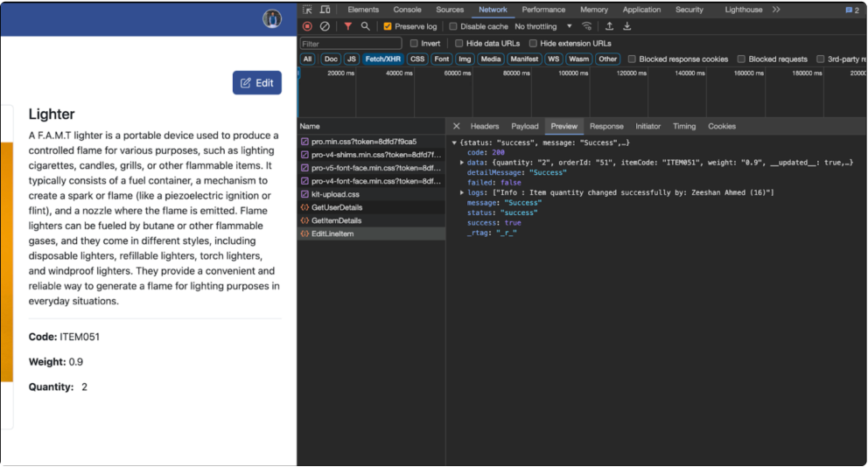Check Blocked requests checkbox
This screenshot has width=868, height=467.
[x=741, y=59]
